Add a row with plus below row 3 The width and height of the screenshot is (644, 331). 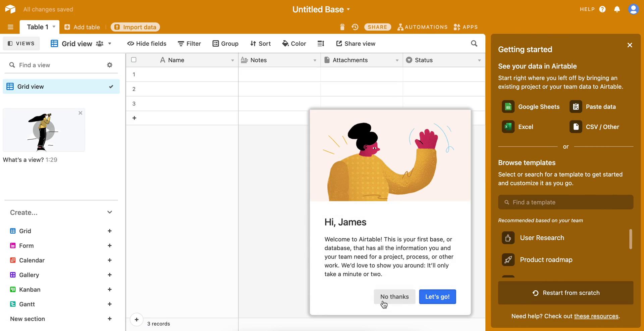134,118
